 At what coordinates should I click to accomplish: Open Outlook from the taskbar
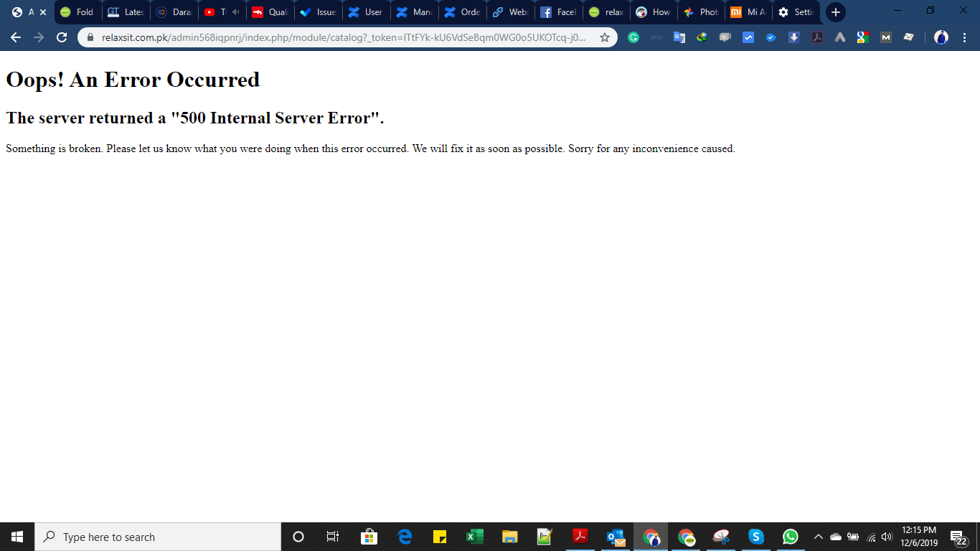[616, 537]
